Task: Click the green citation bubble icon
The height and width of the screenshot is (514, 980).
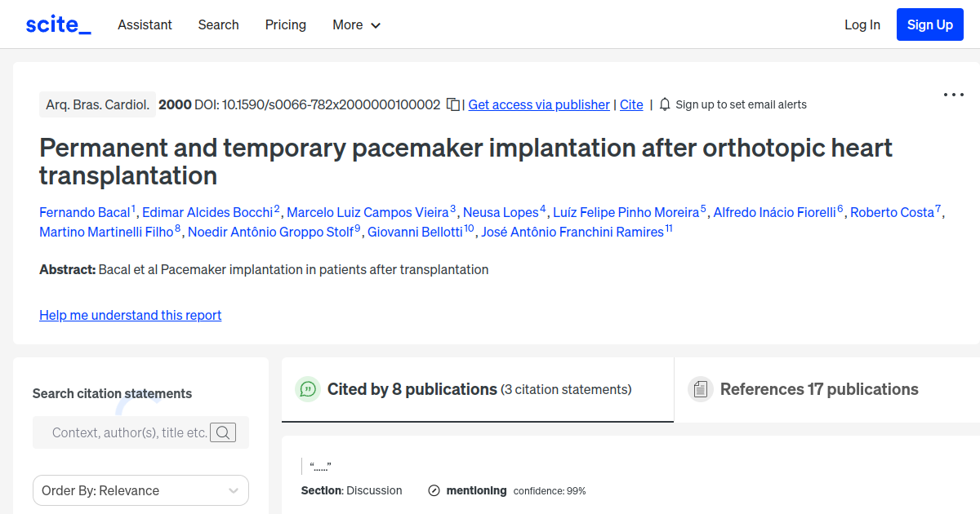Action: 307,389
